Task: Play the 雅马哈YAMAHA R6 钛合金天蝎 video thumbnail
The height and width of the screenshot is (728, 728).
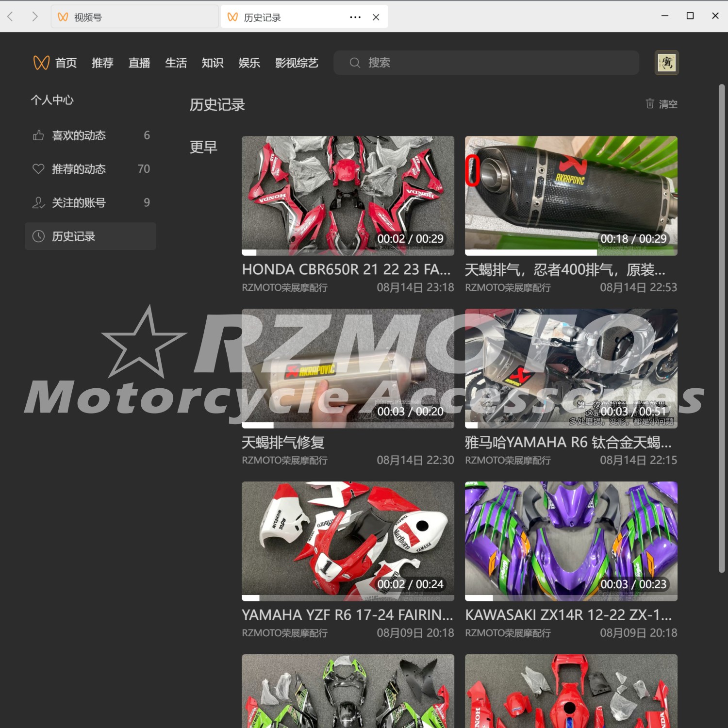Action: pyautogui.click(x=571, y=368)
